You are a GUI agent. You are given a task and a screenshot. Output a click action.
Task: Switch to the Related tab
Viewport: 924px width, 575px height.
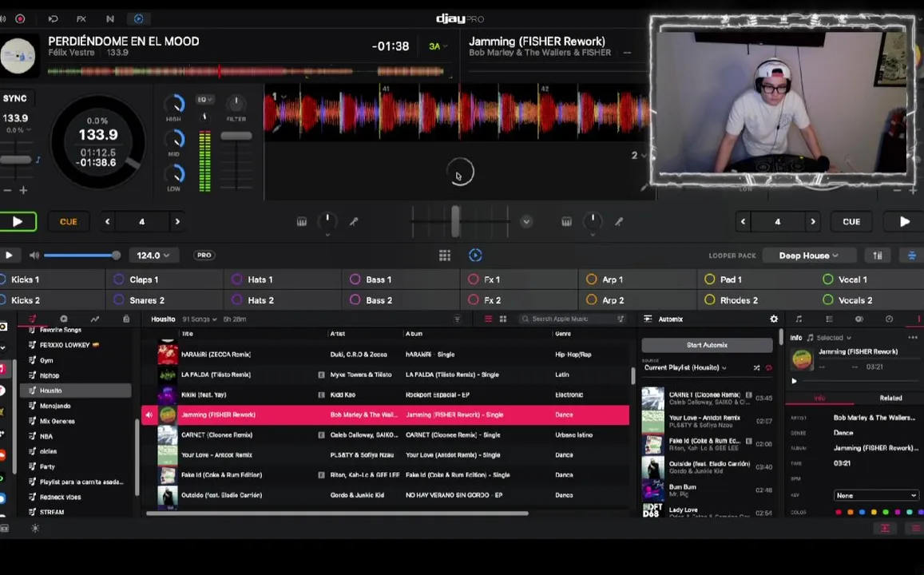pos(890,399)
